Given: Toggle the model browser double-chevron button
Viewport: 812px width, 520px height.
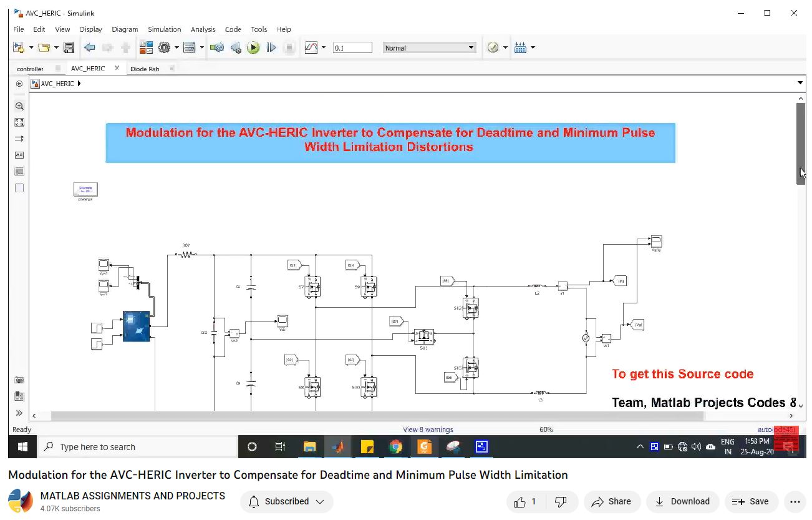Looking at the screenshot, I should 19,413.
